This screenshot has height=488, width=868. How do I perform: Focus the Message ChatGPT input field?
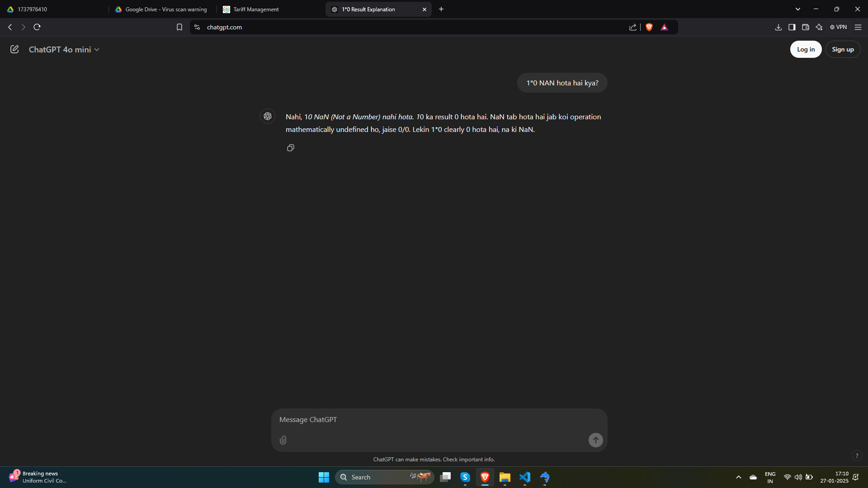click(x=439, y=420)
